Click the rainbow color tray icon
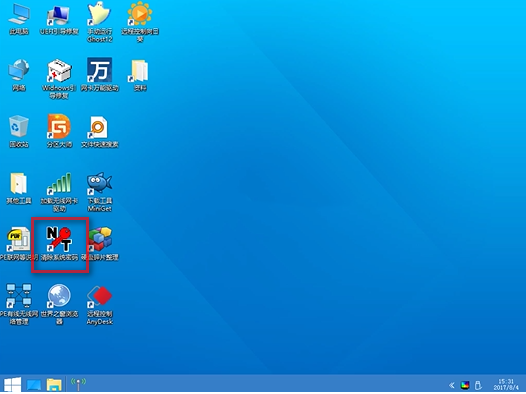526x394 pixels. [x=465, y=385]
